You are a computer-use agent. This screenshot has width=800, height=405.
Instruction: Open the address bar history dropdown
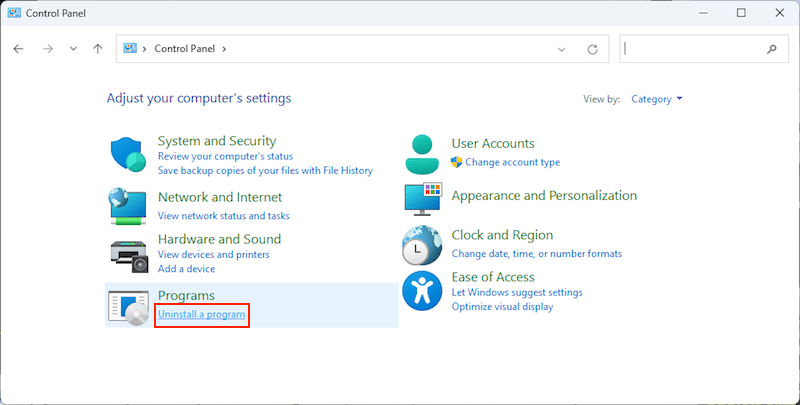click(564, 49)
